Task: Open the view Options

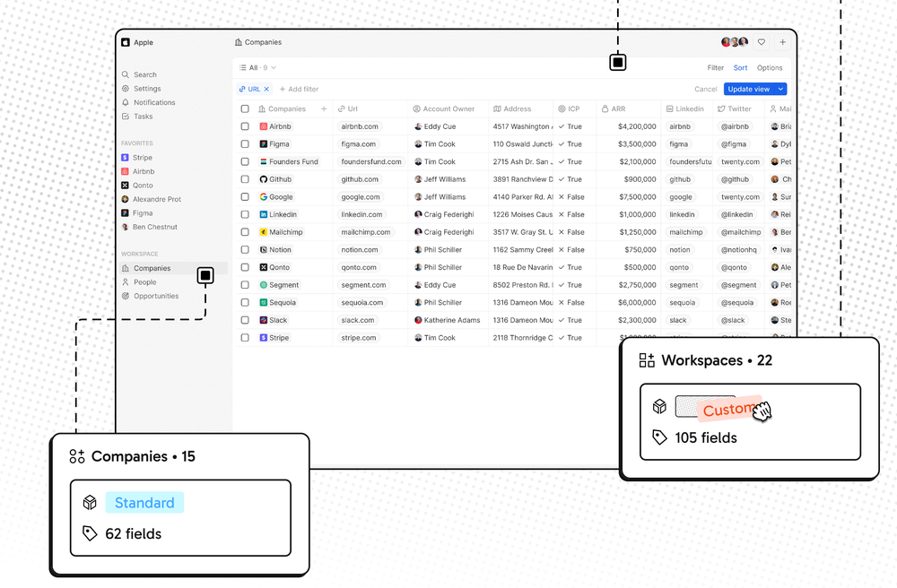Action: (x=770, y=67)
